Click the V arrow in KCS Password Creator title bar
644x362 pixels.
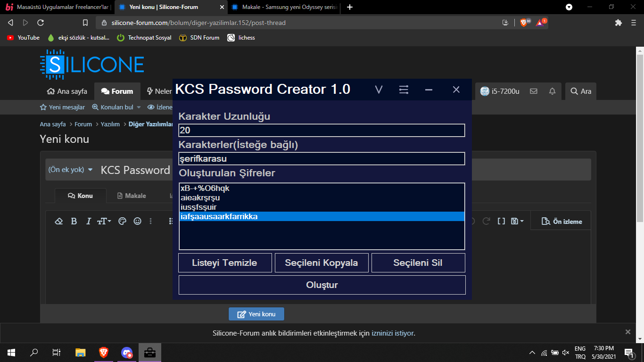coord(379,90)
